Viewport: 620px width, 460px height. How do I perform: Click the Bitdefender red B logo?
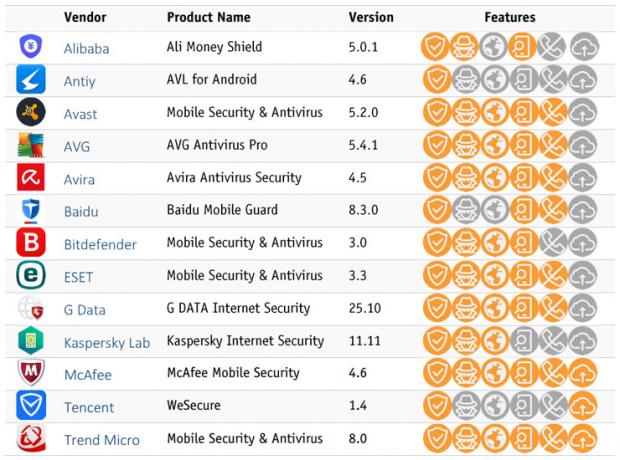coord(31,243)
